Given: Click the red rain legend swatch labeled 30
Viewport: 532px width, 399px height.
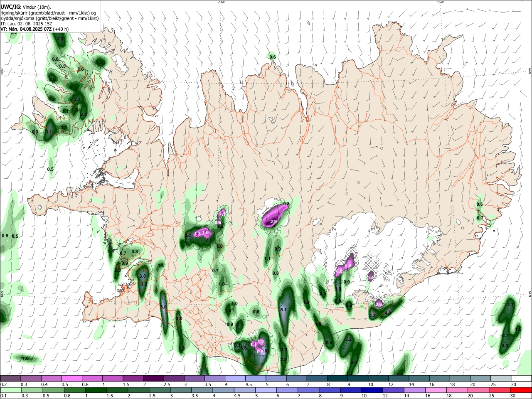Looking at the screenshot, I should [521, 390].
